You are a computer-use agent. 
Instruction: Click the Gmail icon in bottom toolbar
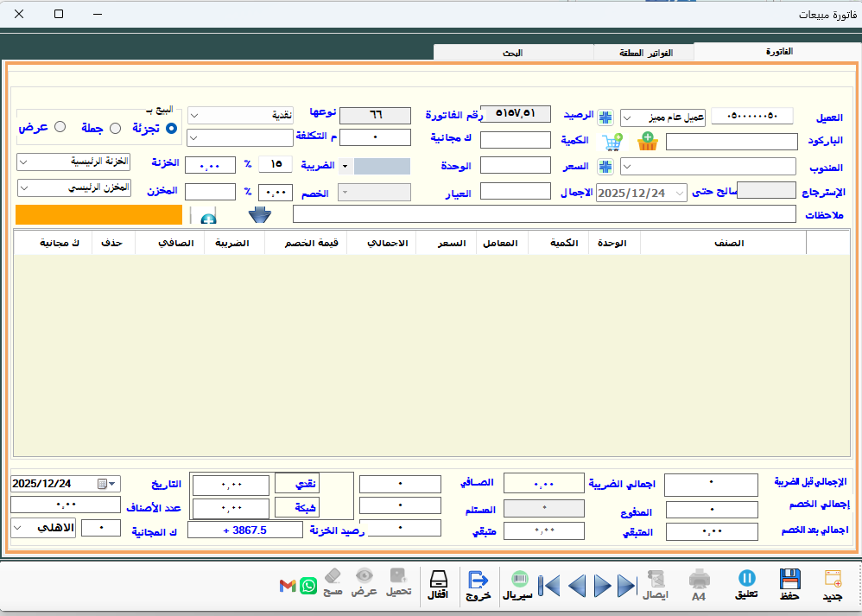point(288,586)
